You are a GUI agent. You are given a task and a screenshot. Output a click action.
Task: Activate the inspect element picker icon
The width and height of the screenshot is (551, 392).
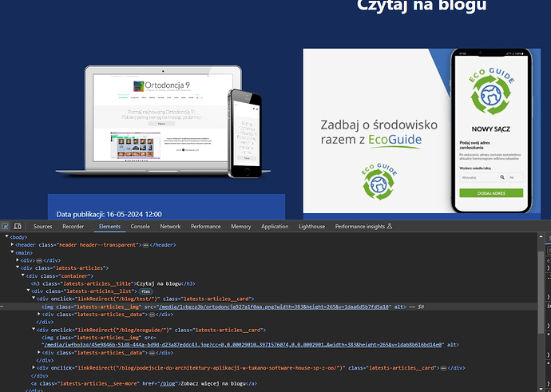(x=6, y=227)
